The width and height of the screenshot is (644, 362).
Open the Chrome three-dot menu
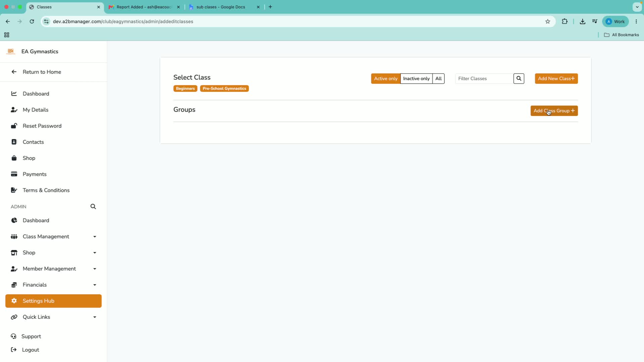pyautogui.click(x=636, y=21)
